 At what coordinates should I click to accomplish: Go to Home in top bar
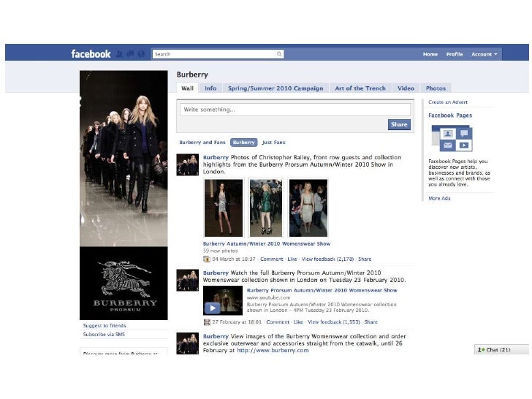(430, 54)
